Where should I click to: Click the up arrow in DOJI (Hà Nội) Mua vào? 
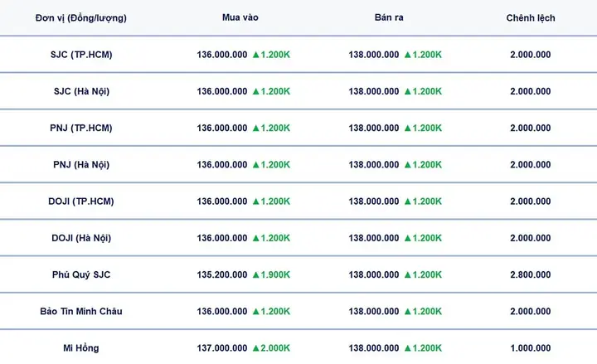coord(256,238)
